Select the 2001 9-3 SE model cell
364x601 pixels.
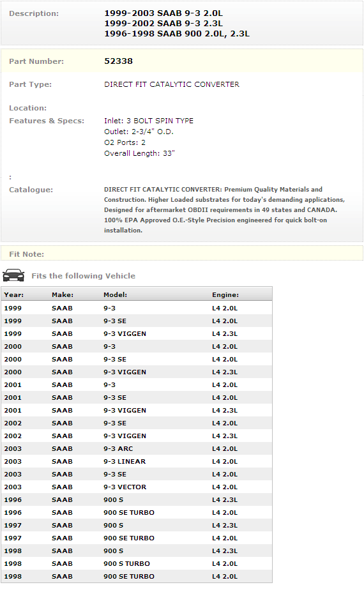[115, 398]
